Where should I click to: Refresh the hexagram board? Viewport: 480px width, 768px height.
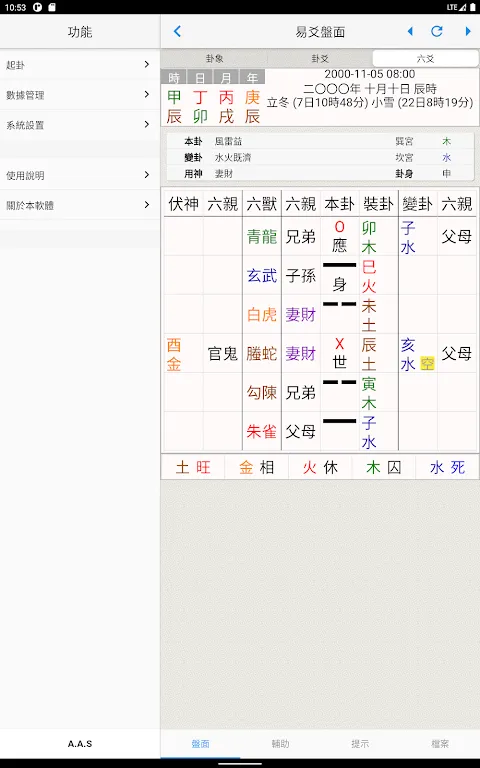click(437, 31)
